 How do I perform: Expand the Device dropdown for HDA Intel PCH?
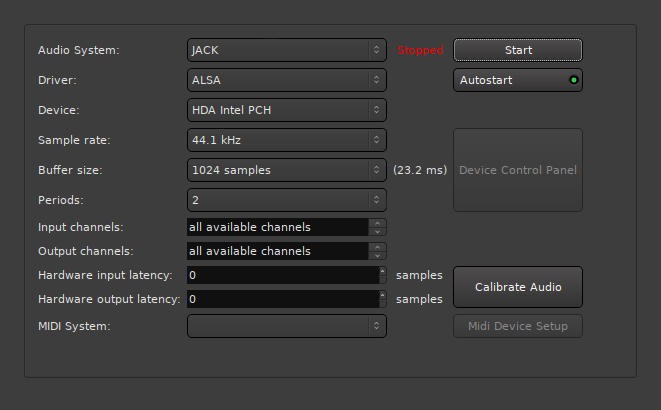pos(286,110)
